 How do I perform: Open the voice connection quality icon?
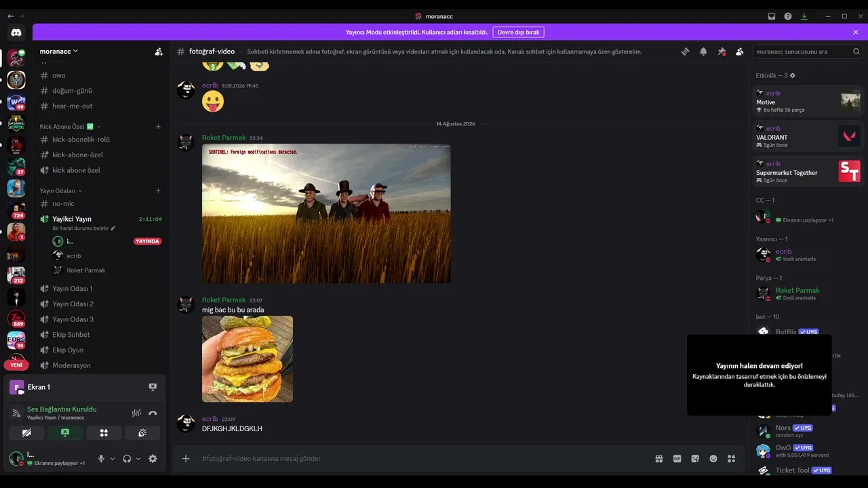(x=16, y=413)
